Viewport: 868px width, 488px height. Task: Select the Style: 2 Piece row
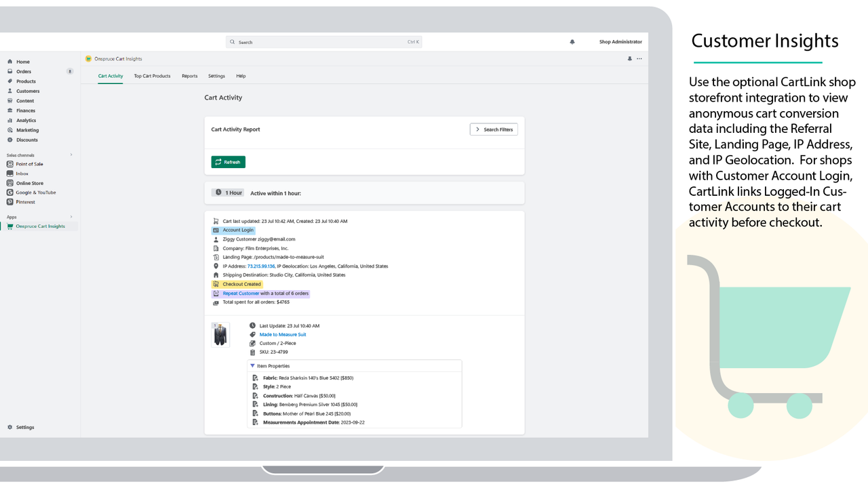point(277,387)
